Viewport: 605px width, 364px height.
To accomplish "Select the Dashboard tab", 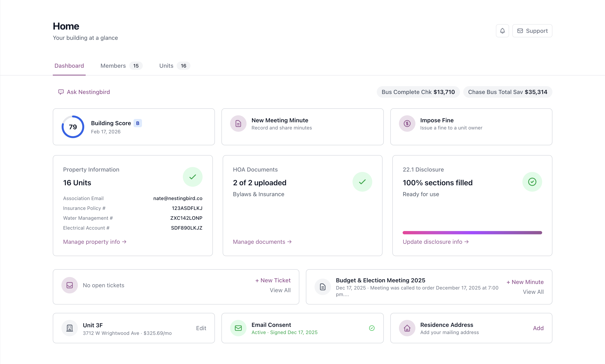I will 69,66.
